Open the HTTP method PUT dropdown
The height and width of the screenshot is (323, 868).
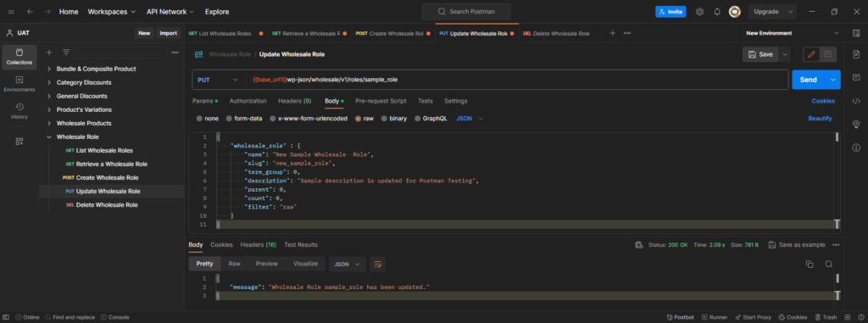click(x=218, y=80)
